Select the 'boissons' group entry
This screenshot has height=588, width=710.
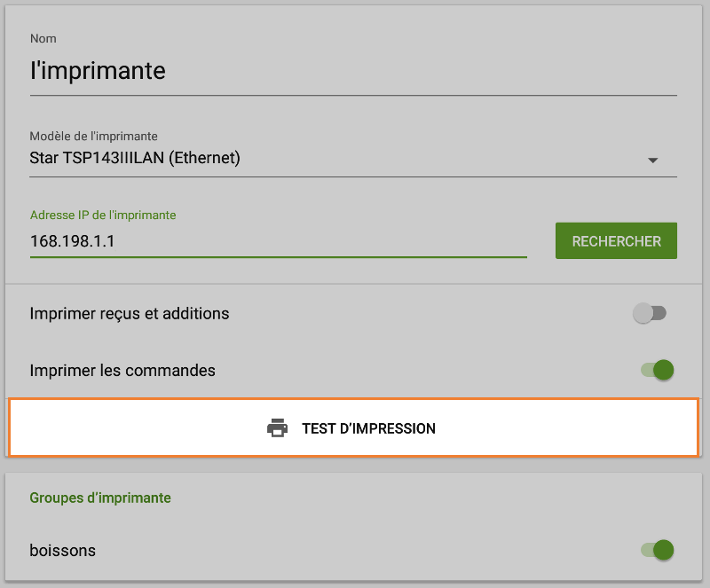(62, 550)
